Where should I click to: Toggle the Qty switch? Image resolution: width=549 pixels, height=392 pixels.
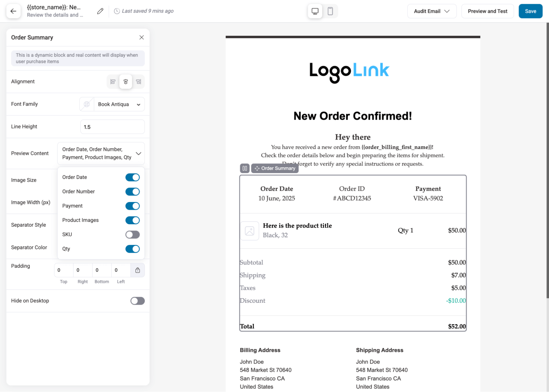[x=132, y=249]
